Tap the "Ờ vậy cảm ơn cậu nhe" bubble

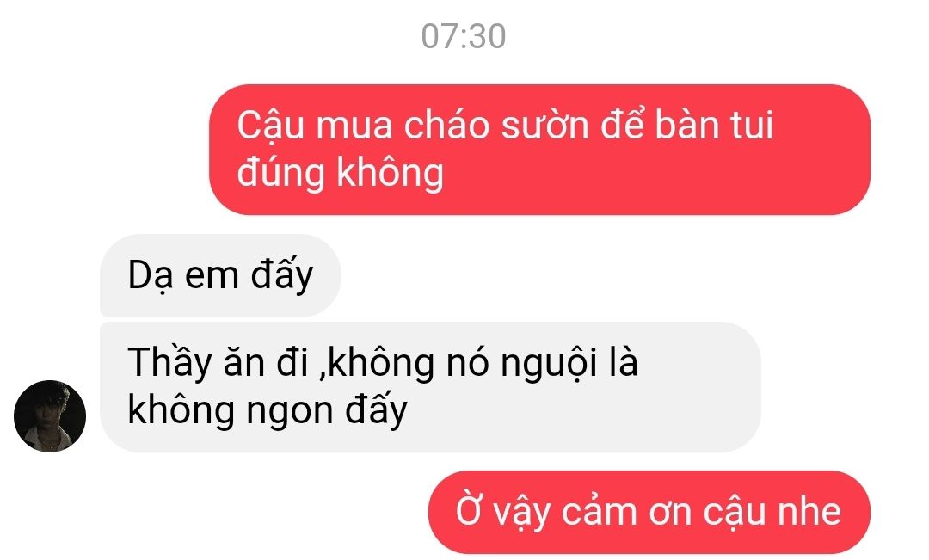649,512
